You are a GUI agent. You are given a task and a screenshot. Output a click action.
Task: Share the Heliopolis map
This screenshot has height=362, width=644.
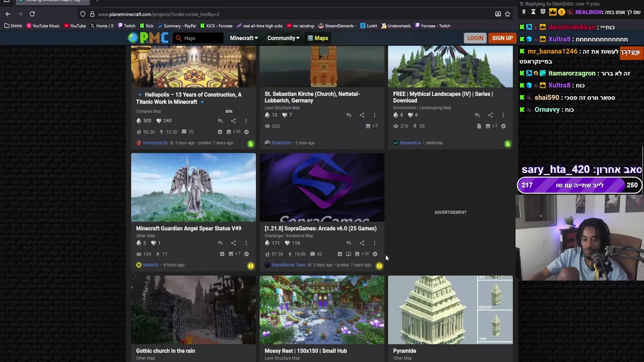233,121
